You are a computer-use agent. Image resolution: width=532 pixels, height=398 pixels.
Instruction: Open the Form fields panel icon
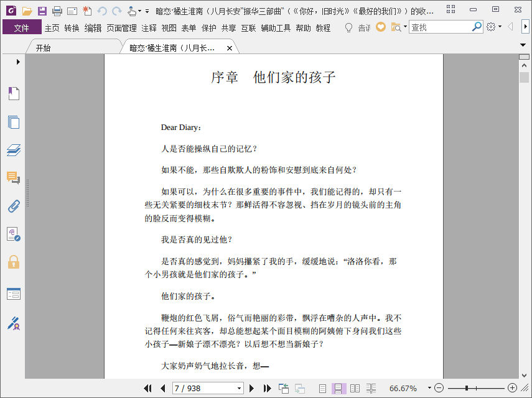tap(14, 294)
